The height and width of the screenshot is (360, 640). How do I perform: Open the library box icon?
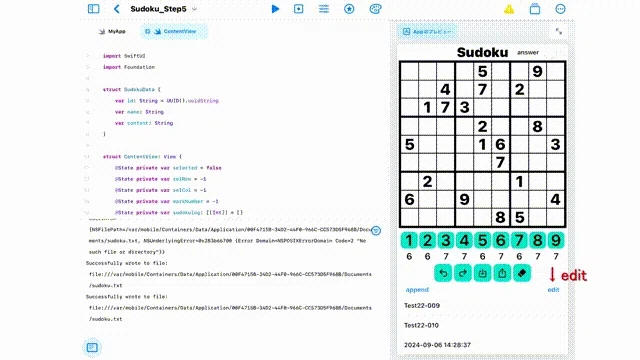(535, 9)
